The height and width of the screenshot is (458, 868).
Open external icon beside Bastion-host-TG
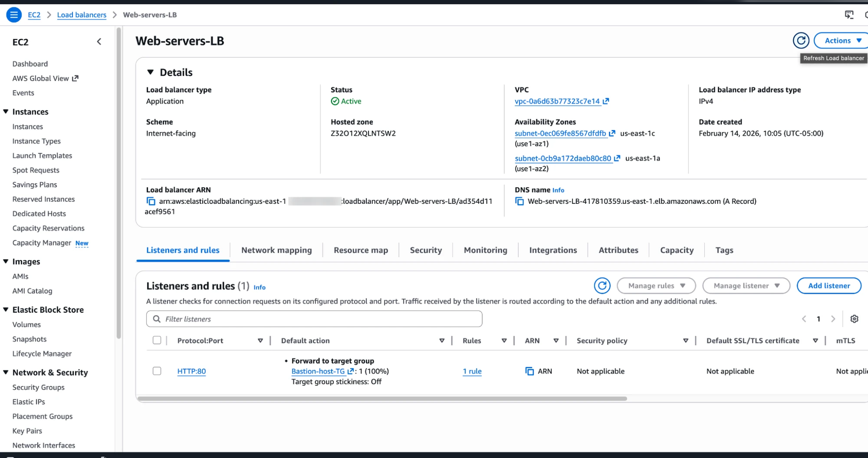coord(351,371)
